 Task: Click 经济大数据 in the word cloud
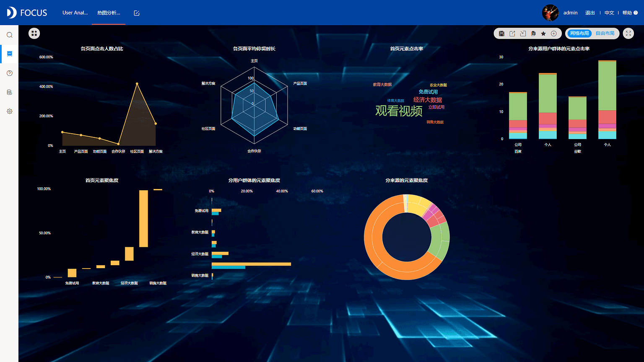coord(428,100)
